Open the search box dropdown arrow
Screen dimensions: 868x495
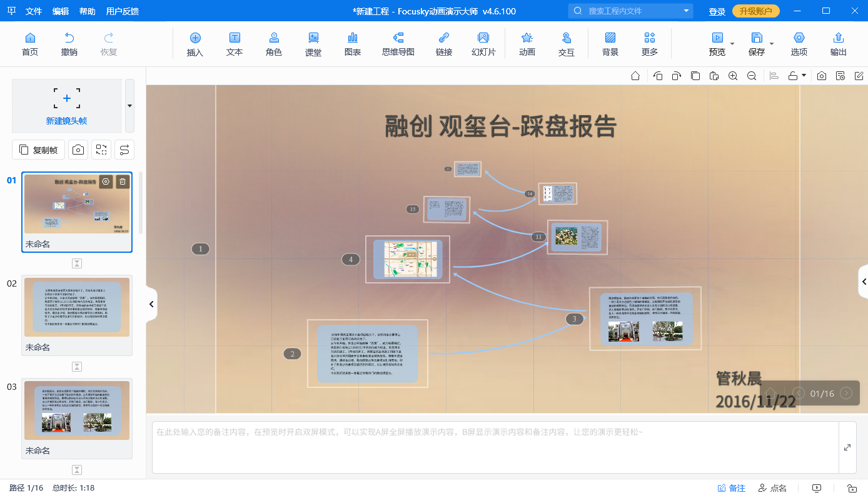(687, 11)
